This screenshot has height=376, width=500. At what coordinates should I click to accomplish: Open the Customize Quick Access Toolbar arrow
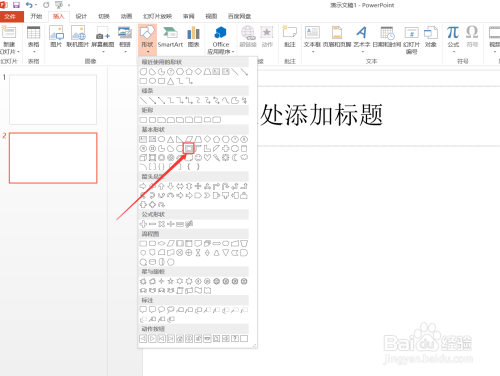69,5
